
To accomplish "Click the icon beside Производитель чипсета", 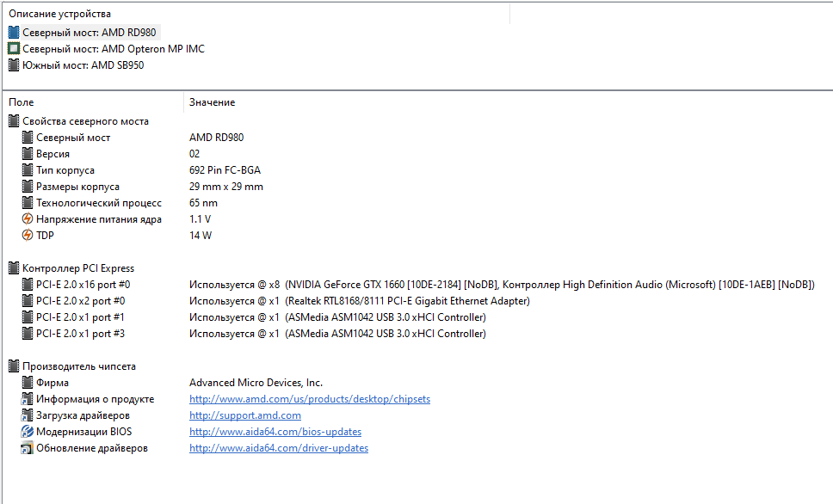I will (14, 366).
